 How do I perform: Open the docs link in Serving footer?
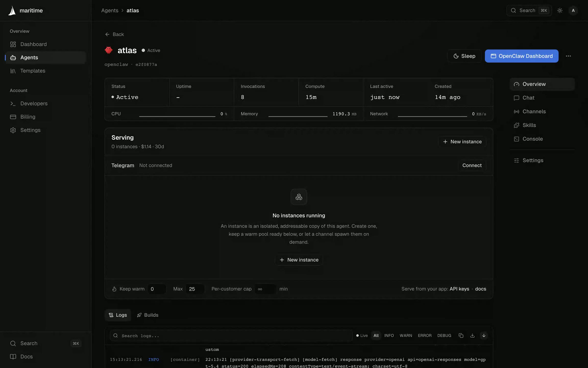[x=481, y=289]
